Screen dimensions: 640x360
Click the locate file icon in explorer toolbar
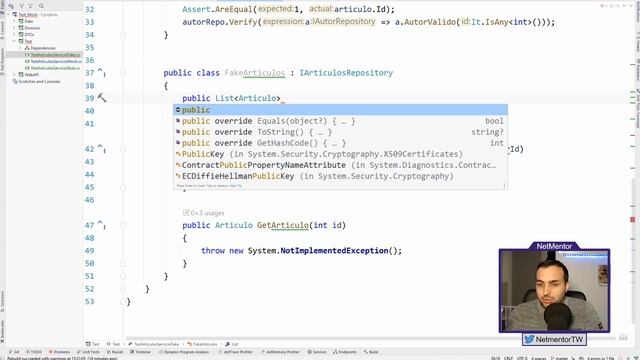click(x=11, y=6)
